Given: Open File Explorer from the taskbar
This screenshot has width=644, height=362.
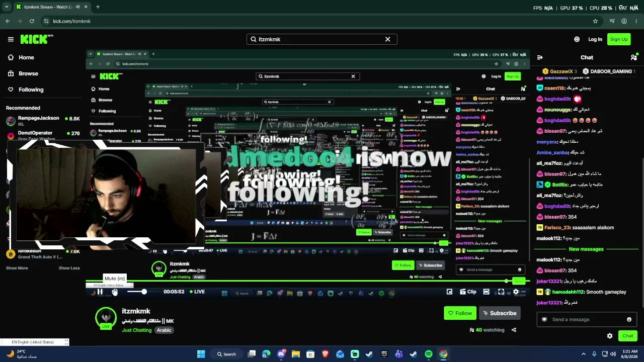Looking at the screenshot, I should 296,354.
